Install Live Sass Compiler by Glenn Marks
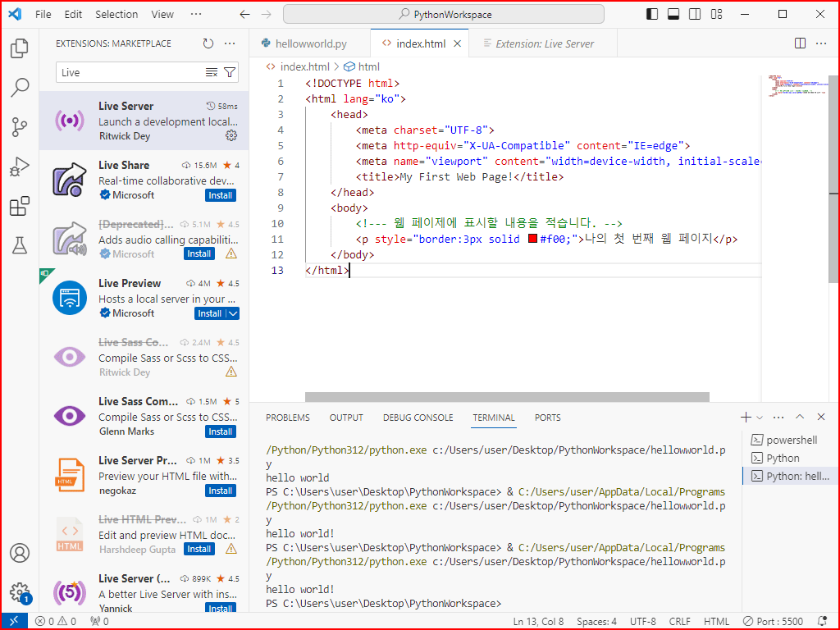Screen dimensions: 840x630 pyautogui.click(x=220, y=431)
